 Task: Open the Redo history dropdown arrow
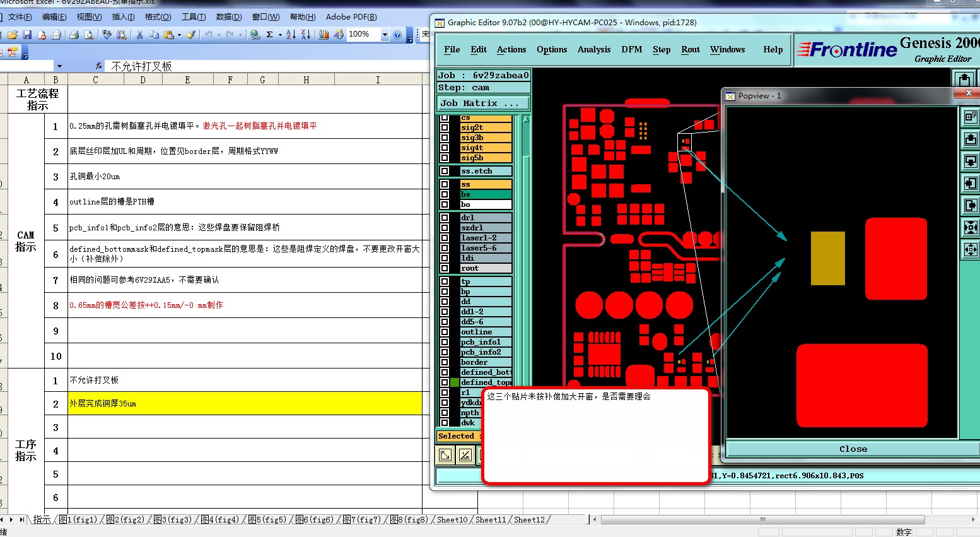tap(240, 35)
